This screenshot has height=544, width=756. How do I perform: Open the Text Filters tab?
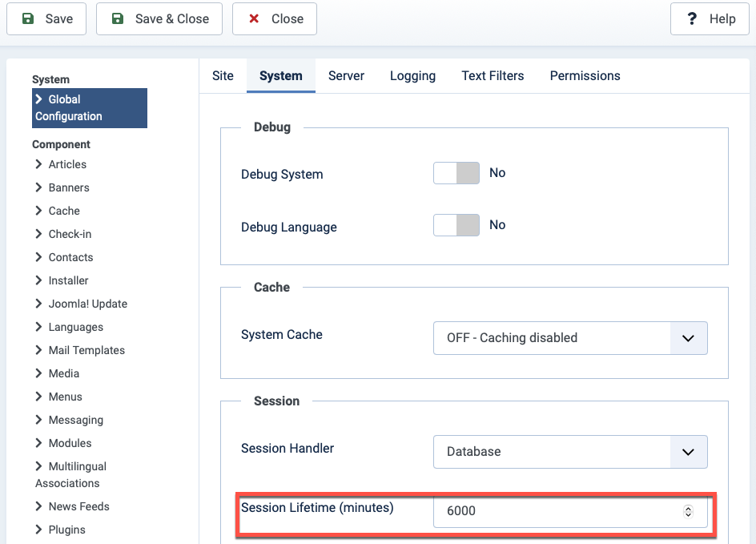point(493,76)
